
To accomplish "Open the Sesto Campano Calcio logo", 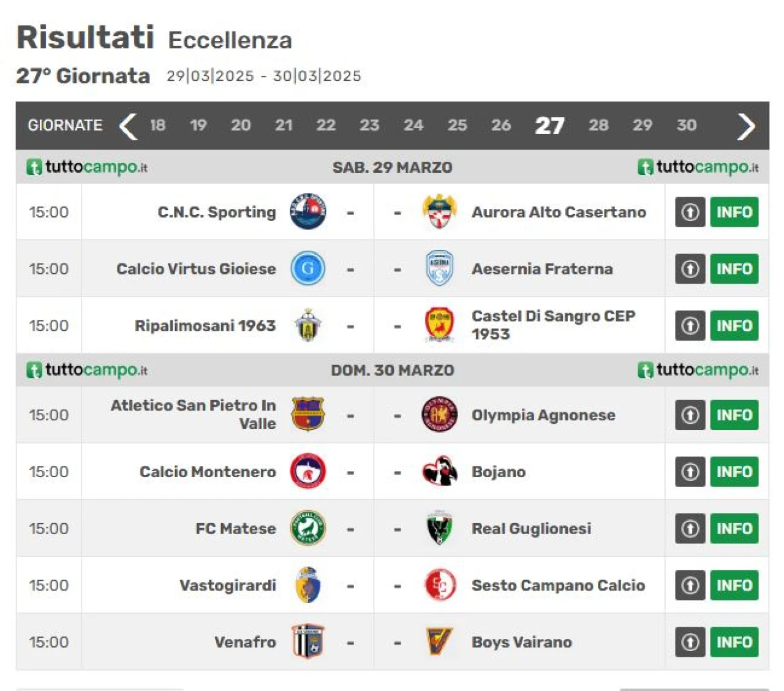I will click(439, 585).
